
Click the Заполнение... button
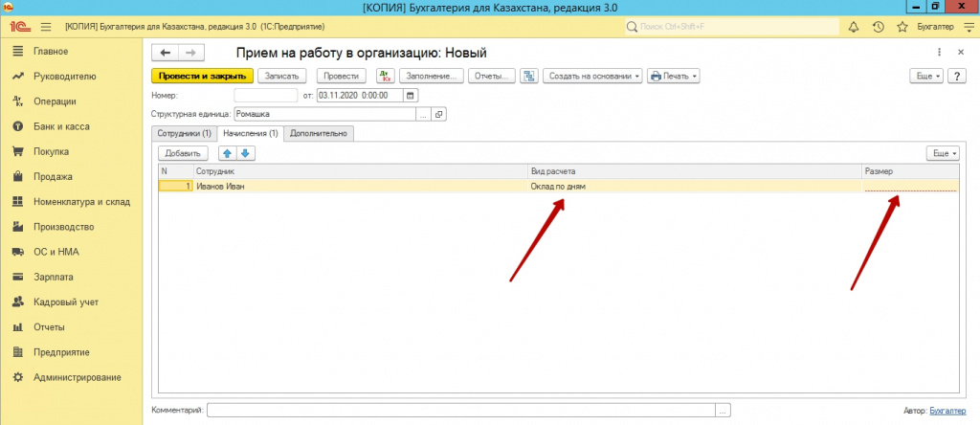[432, 77]
